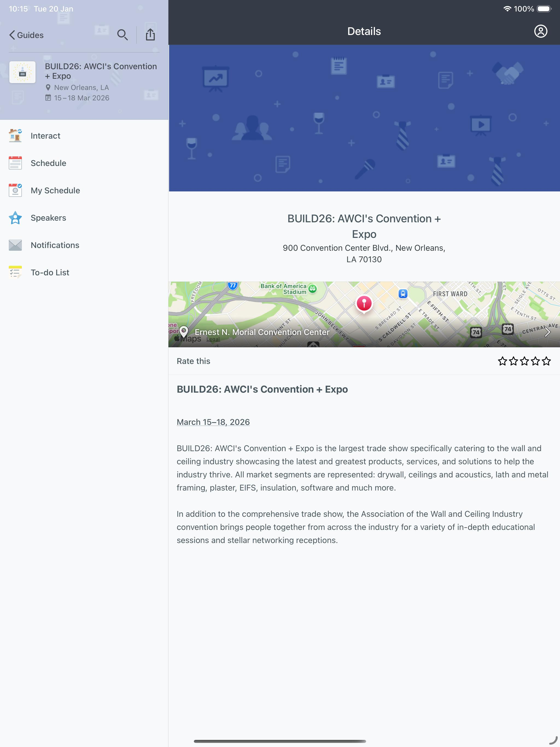Open the Notifications menu item
This screenshot has height=747, width=560.
pyautogui.click(x=84, y=245)
